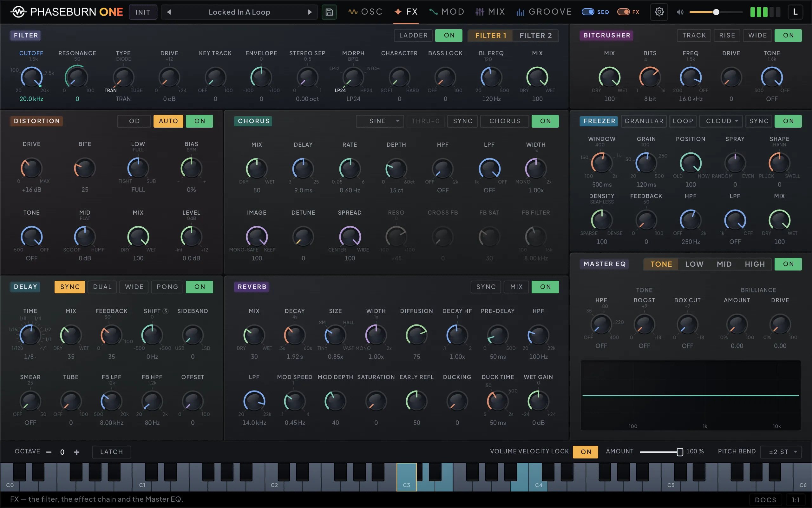The width and height of the screenshot is (812, 508).
Task: Click the Freezer GRANULAR button
Action: 644,121
